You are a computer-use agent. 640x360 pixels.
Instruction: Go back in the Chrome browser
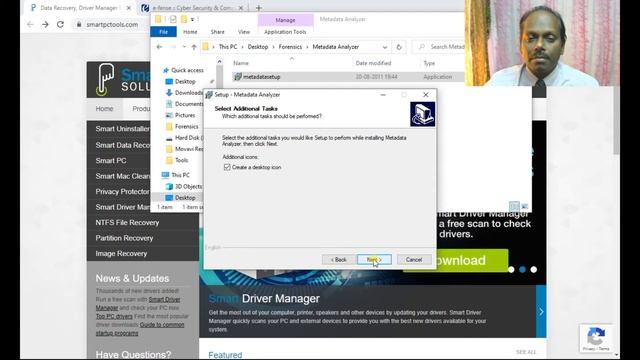coord(31,24)
